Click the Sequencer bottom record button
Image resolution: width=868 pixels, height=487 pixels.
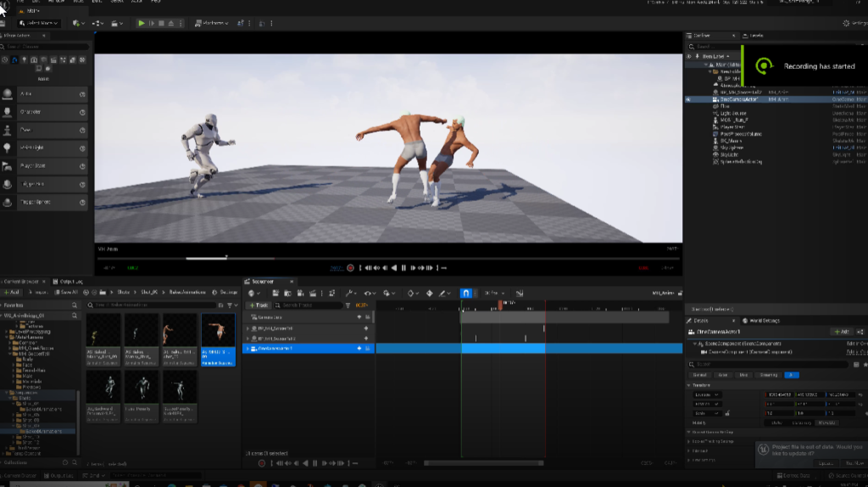(261, 463)
